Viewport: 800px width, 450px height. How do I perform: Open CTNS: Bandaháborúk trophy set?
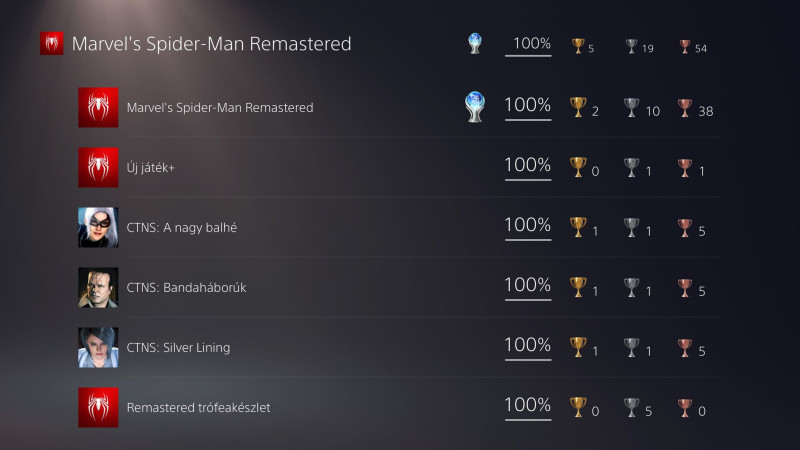[x=186, y=288]
